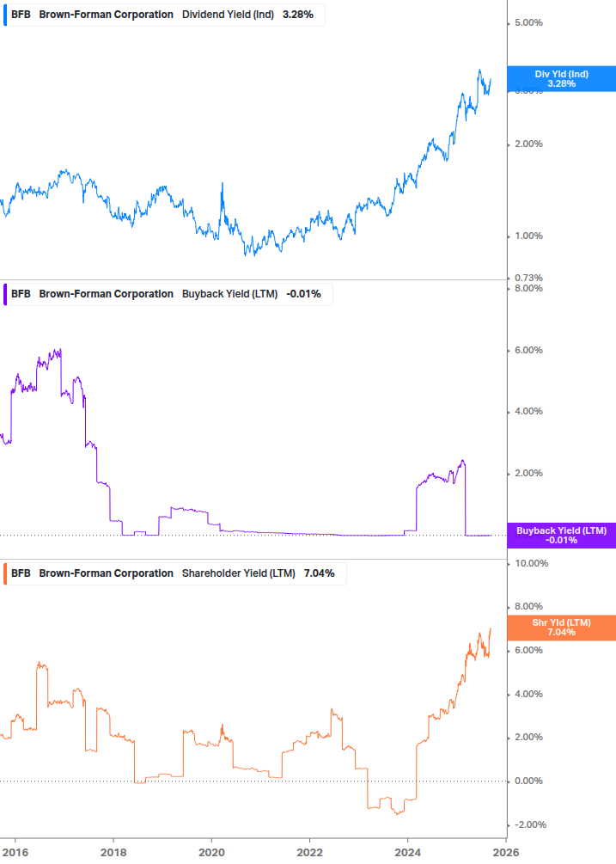The height and width of the screenshot is (864, 616).
Task: Click the 1.00% tick on dividend yield axis
Action: (528, 236)
